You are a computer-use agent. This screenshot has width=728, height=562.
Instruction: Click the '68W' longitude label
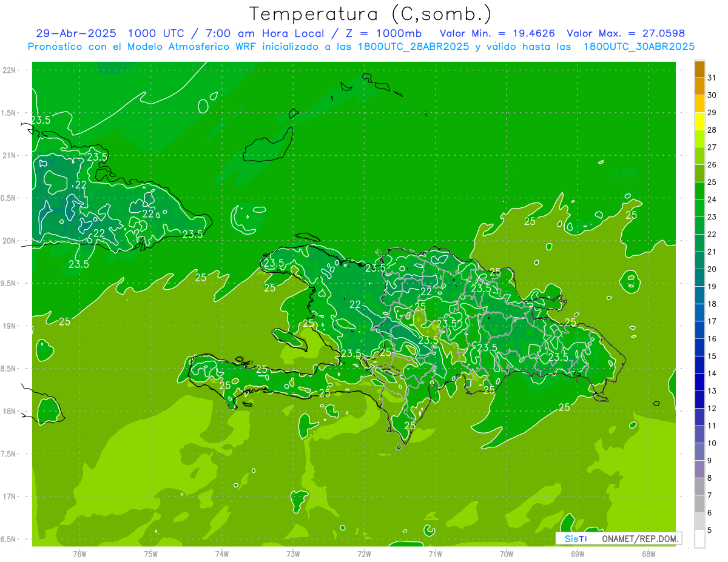tap(648, 554)
